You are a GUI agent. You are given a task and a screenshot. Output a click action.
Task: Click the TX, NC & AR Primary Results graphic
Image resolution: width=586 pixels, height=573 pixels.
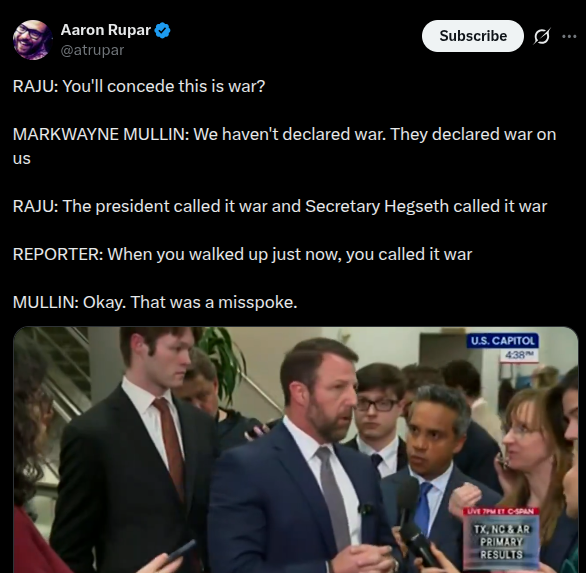click(501, 541)
